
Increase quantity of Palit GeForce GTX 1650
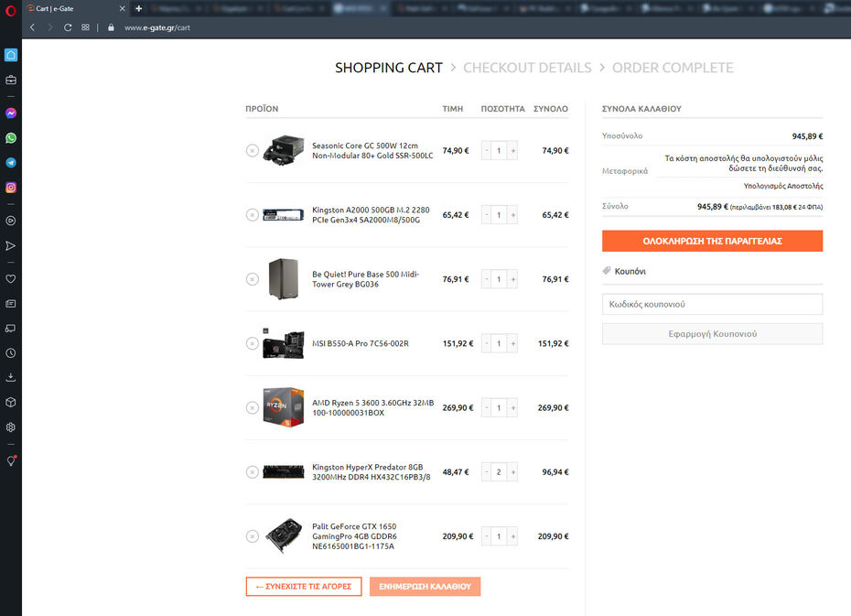click(x=512, y=536)
